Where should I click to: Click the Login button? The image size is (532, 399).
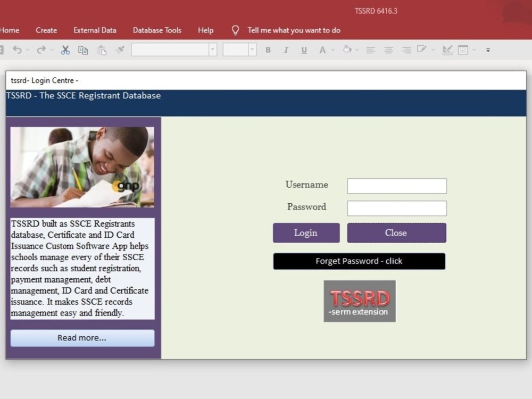click(306, 233)
